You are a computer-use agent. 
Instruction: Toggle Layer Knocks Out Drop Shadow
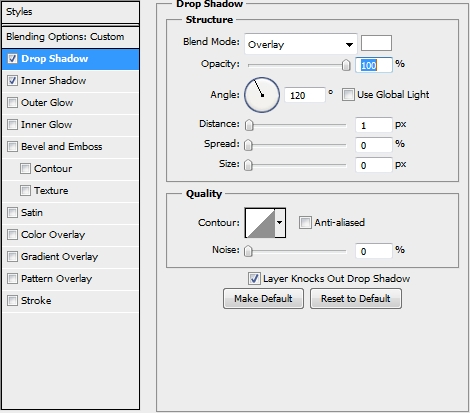click(254, 278)
